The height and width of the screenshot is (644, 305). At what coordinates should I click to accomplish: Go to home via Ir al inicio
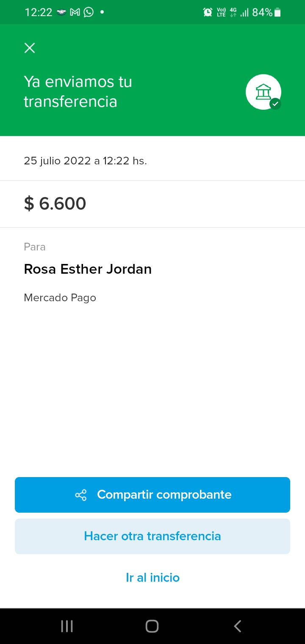pos(152,577)
